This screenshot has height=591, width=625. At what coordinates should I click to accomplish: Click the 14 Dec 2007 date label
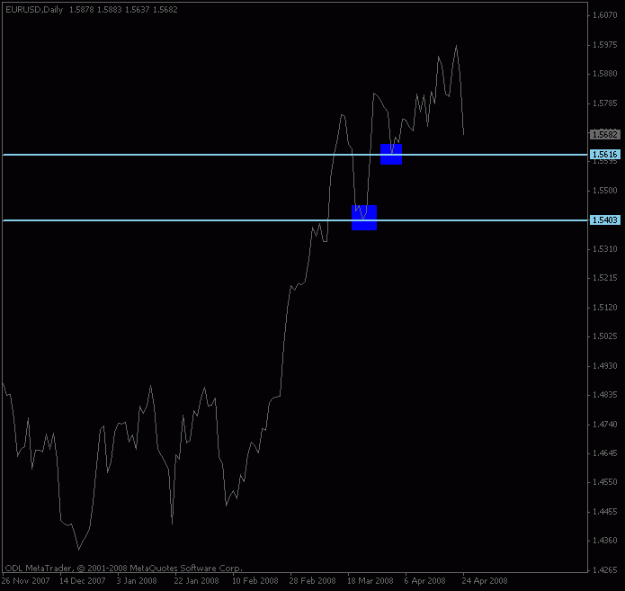coord(83,581)
